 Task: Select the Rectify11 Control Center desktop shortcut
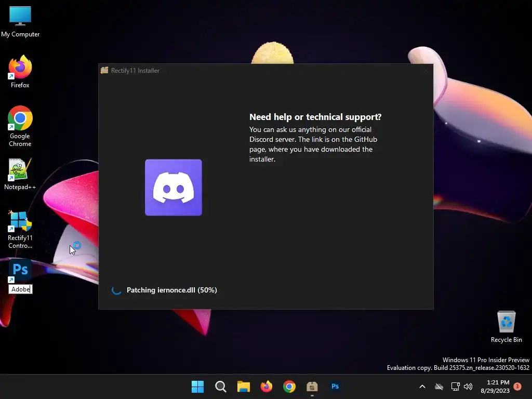(x=20, y=229)
